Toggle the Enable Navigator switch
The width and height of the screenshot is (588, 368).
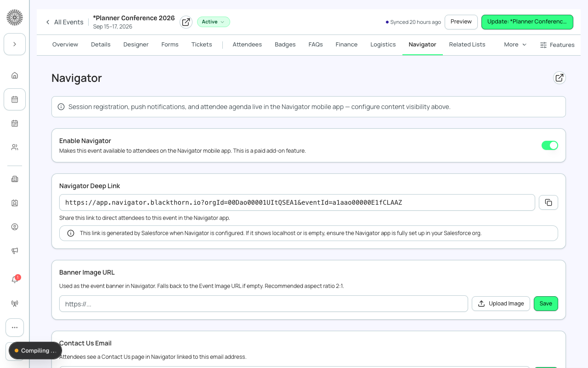click(x=550, y=145)
